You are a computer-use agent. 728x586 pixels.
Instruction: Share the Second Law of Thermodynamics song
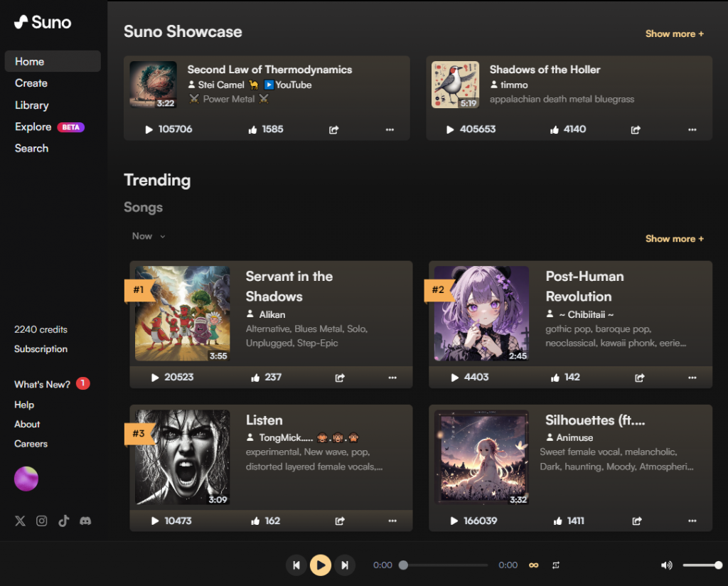pyautogui.click(x=334, y=129)
